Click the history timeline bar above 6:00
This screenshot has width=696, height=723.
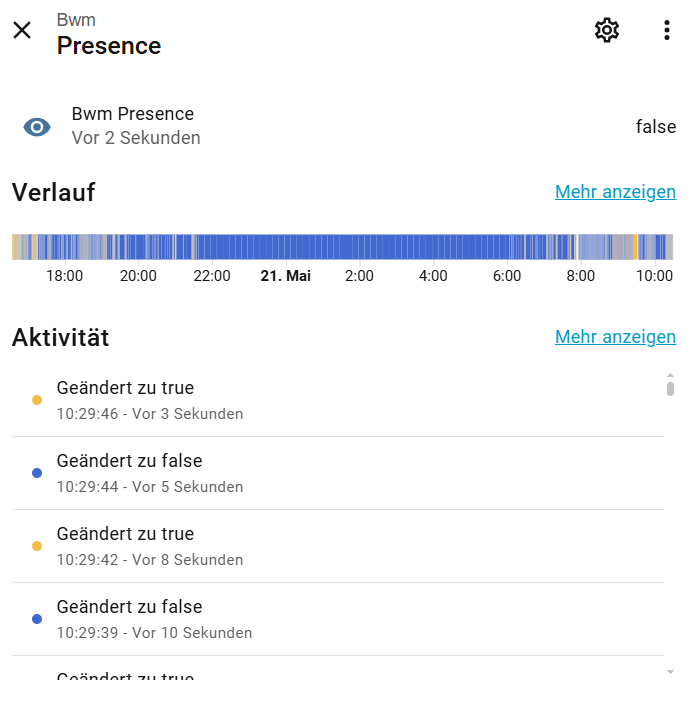507,247
